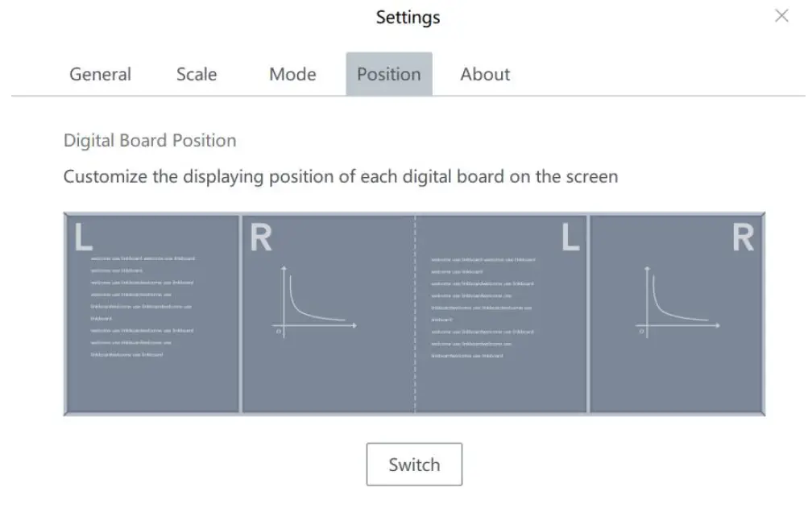
Task: Select the Position tab
Action: tap(389, 74)
